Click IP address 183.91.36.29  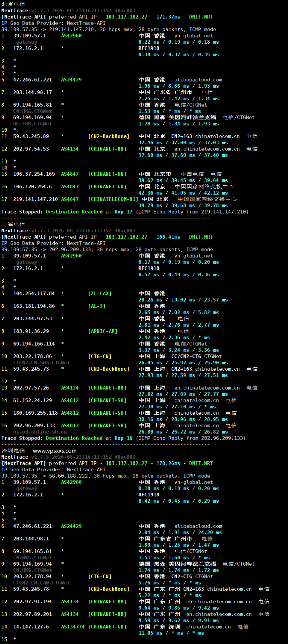(31, 331)
